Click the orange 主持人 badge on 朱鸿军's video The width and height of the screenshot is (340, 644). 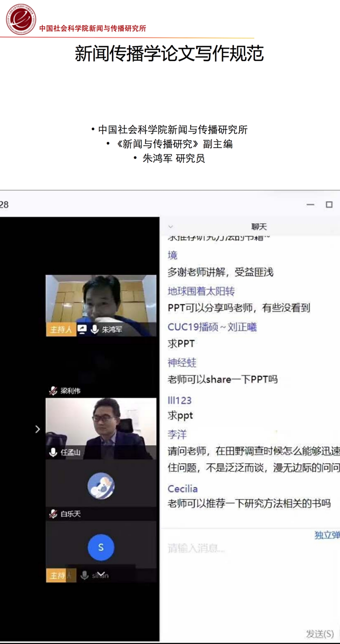coord(61,329)
